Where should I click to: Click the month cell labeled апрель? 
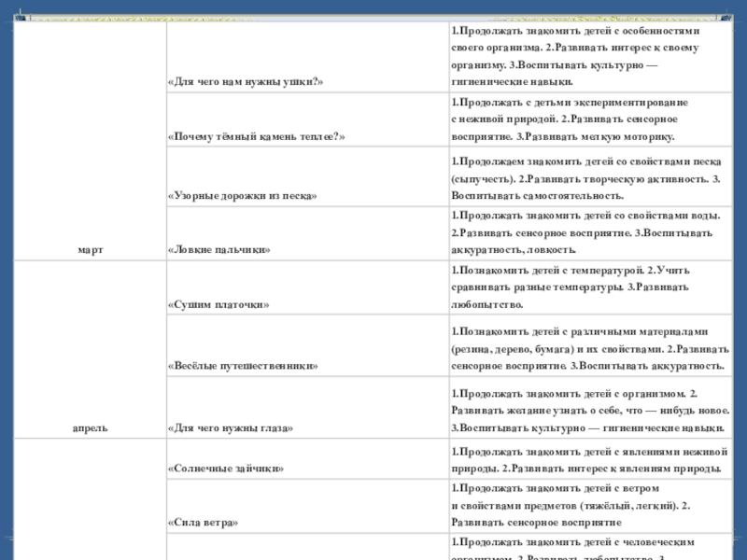[x=90, y=349]
